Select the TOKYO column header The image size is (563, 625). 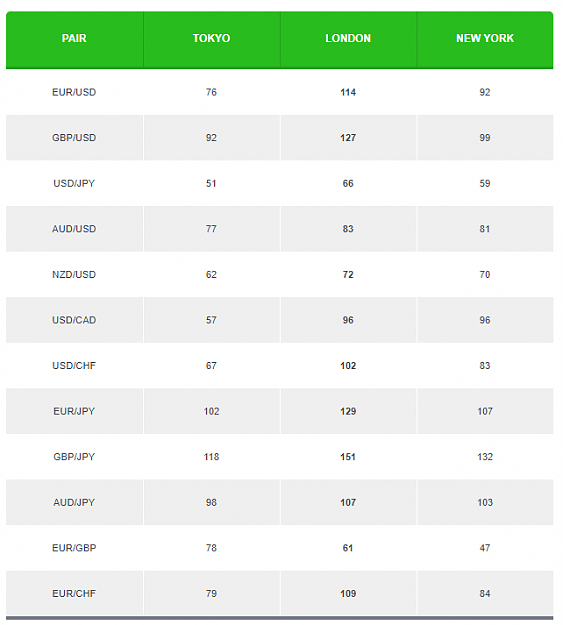(211, 38)
